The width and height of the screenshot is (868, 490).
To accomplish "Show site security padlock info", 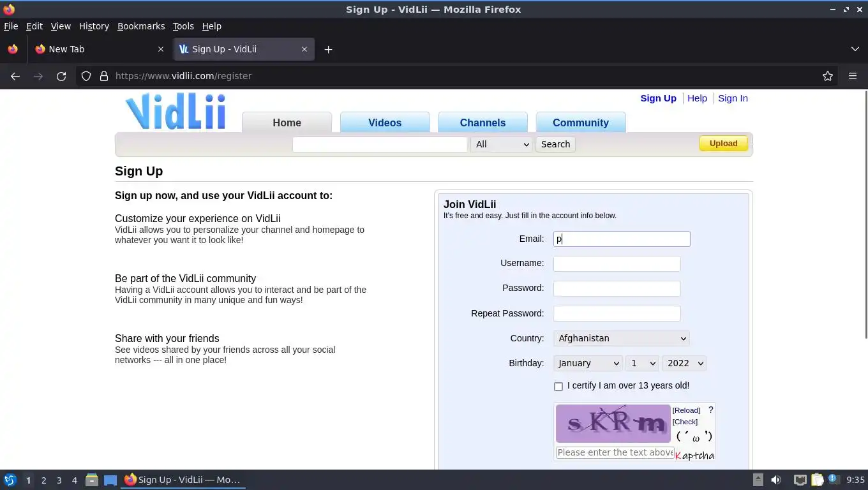I will pos(104,76).
